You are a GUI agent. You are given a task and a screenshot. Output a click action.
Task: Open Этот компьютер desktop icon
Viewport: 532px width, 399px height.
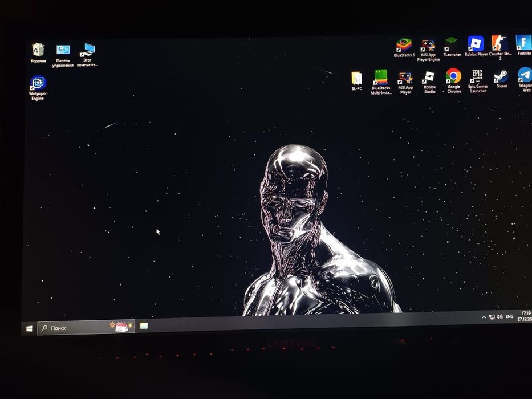(87, 55)
